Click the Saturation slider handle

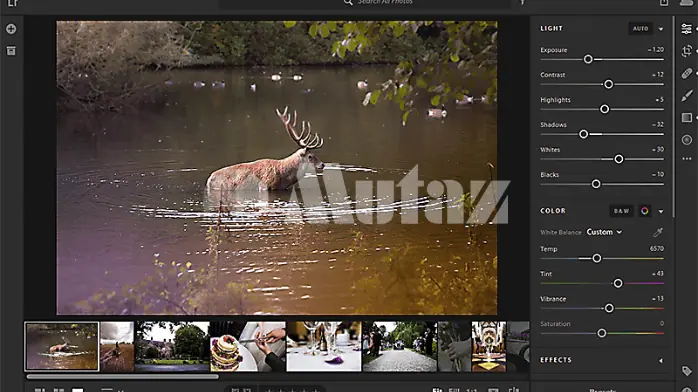[x=602, y=333]
